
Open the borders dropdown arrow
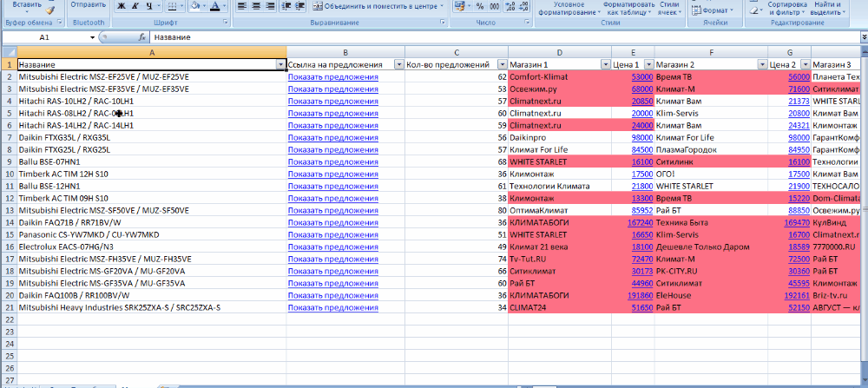pyautogui.click(x=181, y=7)
